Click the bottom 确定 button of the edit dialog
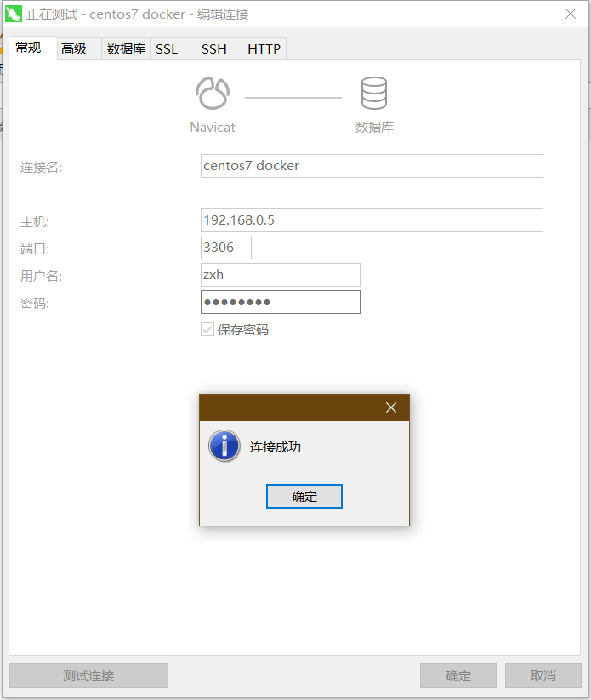This screenshot has width=591, height=700. point(458,675)
